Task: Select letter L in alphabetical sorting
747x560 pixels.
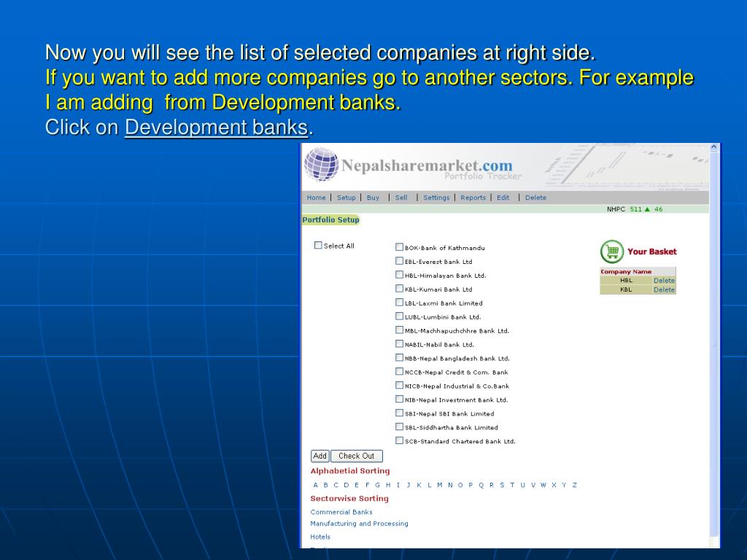Action: pyautogui.click(x=429, y=485)
